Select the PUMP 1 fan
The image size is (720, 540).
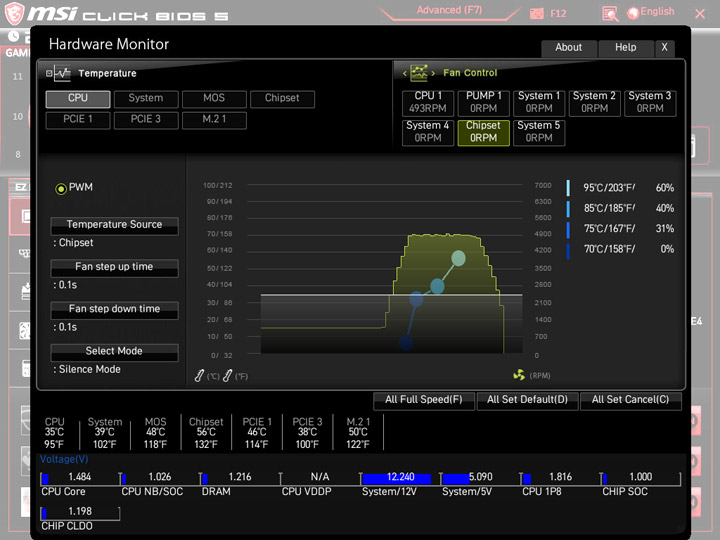coord(483,103)
